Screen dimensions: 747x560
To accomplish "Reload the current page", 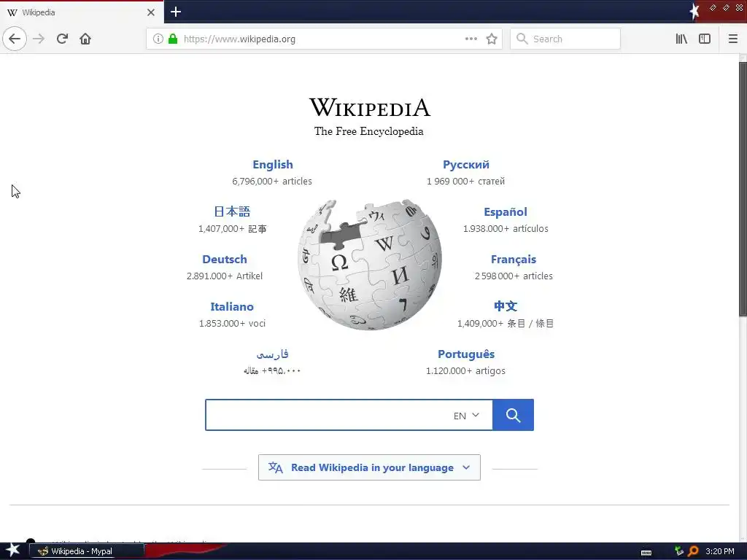I will tap(62, 39).
